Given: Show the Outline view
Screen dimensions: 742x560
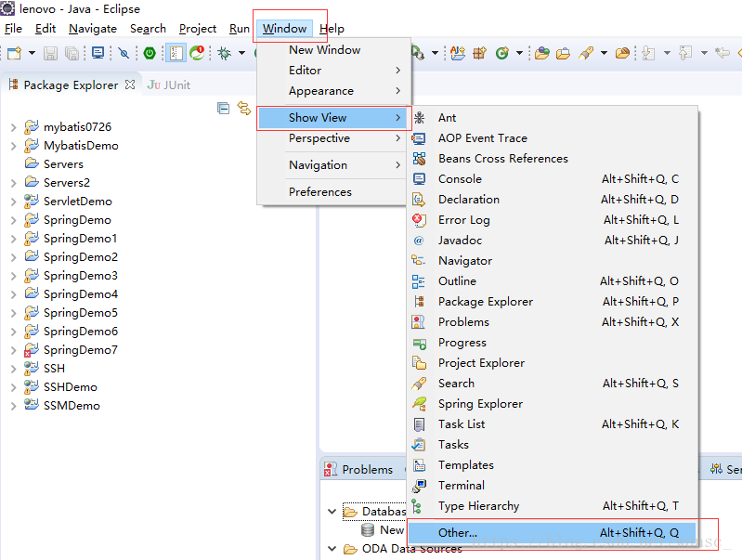Looking at the screenshot, I should [x=553, y=281].
